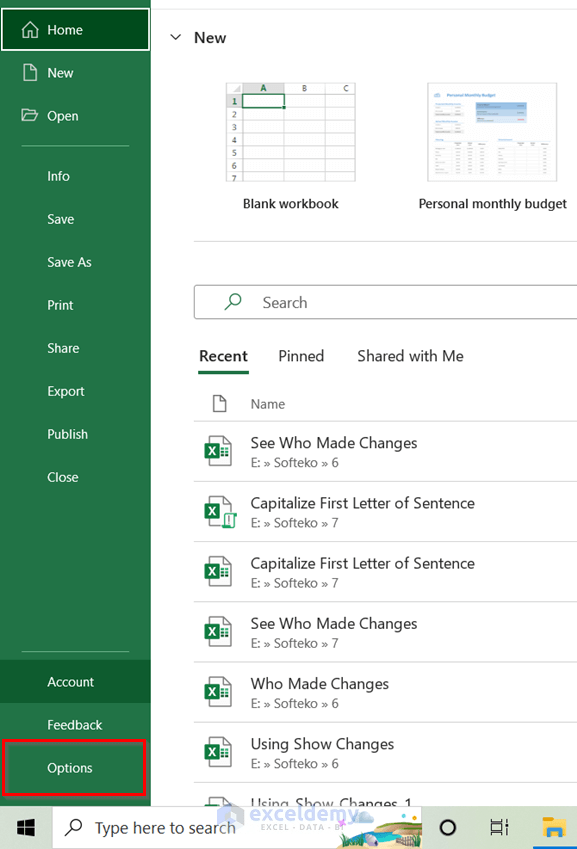The width and height of the screenshot is (577, 849).
Task: Open Task View from the taskbar
Action: click(x=499, y=828)
